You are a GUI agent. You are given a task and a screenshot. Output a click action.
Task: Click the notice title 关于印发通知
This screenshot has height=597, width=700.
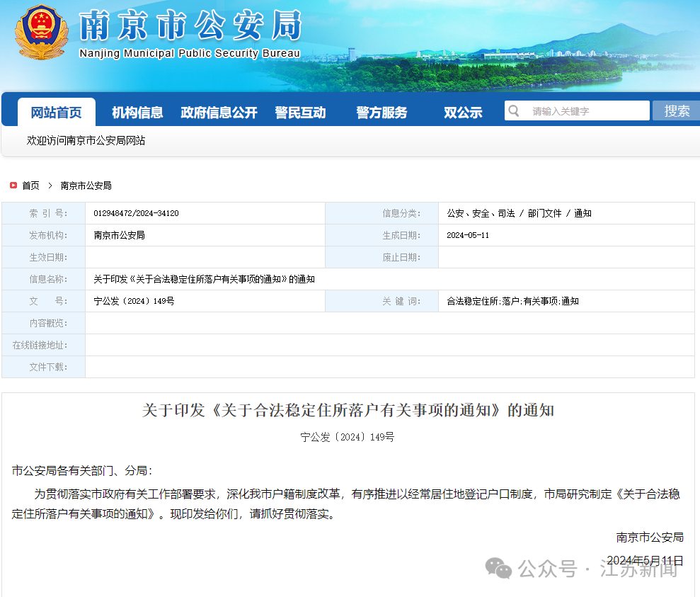coord(350,411)
